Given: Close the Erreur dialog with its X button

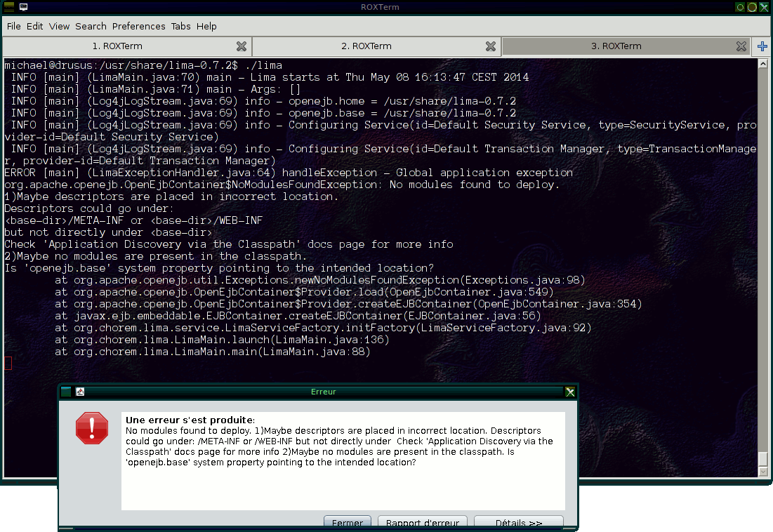Looking at the screenshot, I should 570,392.
